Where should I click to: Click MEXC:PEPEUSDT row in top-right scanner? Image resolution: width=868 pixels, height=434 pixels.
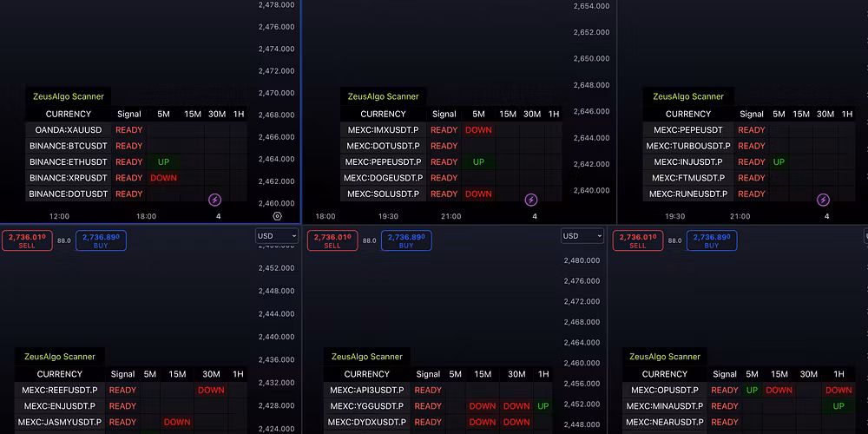click(688, 130)
